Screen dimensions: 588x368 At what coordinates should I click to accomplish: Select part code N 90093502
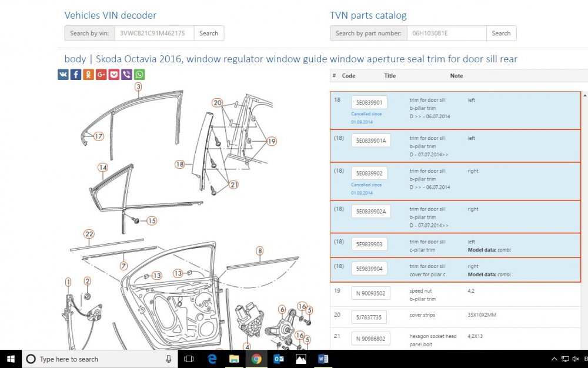click(x=370, y=293)
